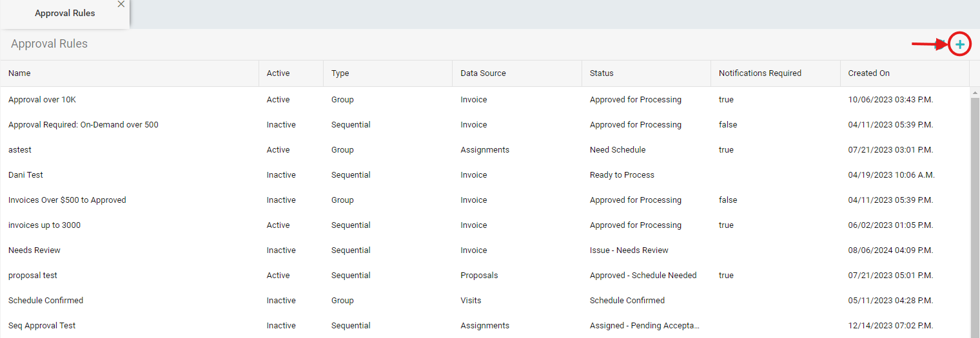Select the Approval Rules tab

click(x=64, y=14)
